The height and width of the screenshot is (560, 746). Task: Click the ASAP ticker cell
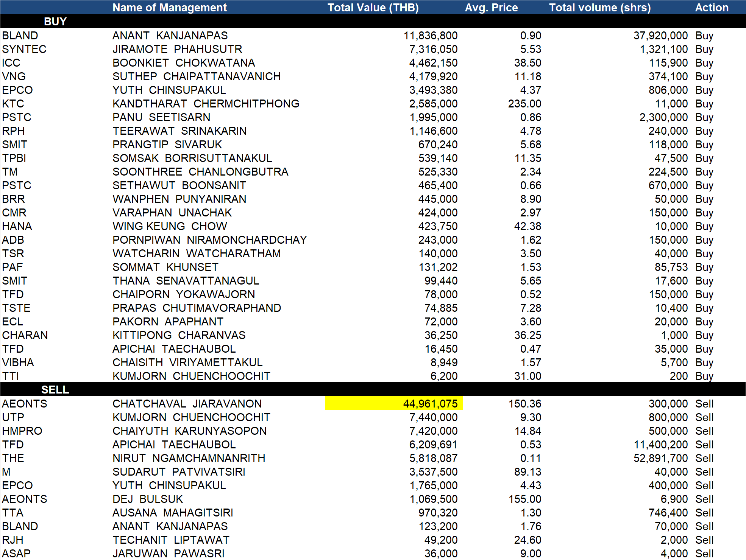point(16,554)
